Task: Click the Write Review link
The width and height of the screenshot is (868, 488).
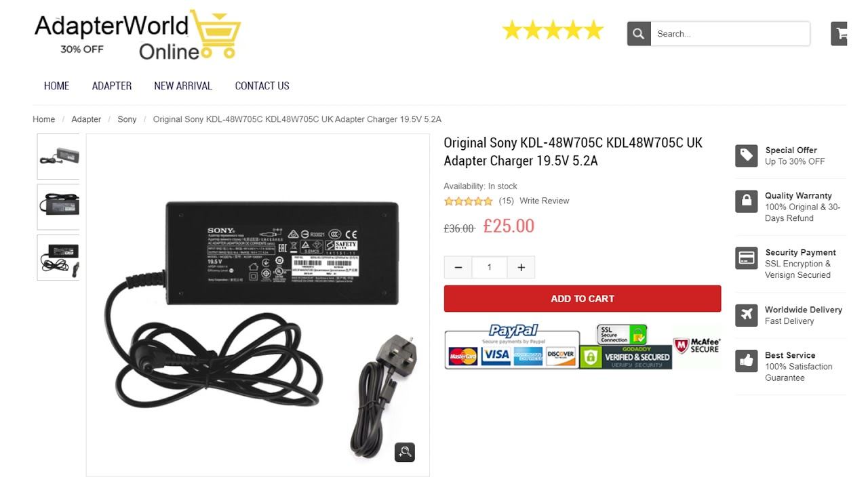Action: click(x=545, y=201)
